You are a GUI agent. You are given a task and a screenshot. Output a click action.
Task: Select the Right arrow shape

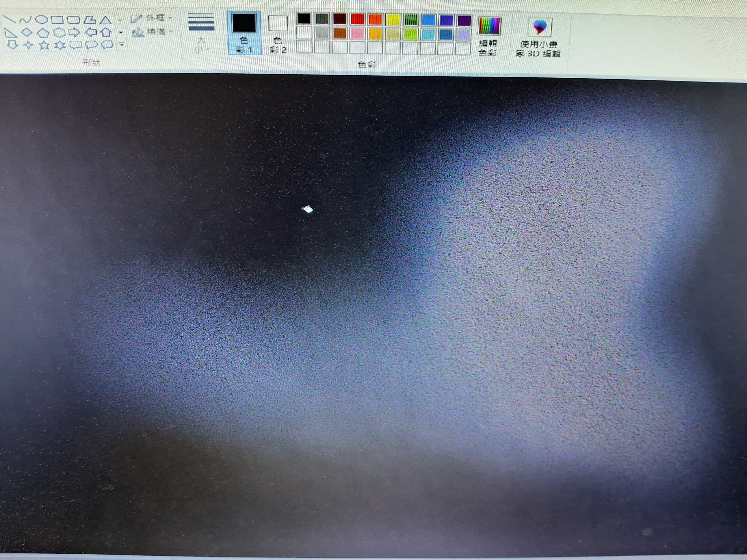click(x=74, y=32)
